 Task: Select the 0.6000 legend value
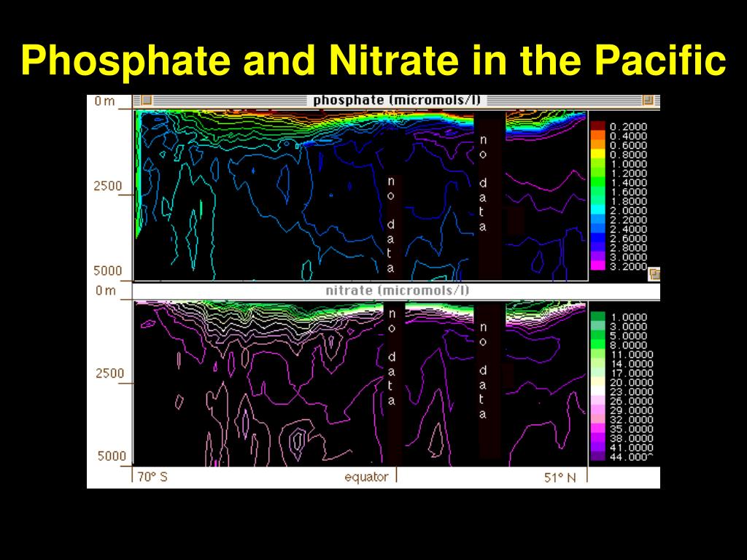pyautogui.click(x=628, y=145)
